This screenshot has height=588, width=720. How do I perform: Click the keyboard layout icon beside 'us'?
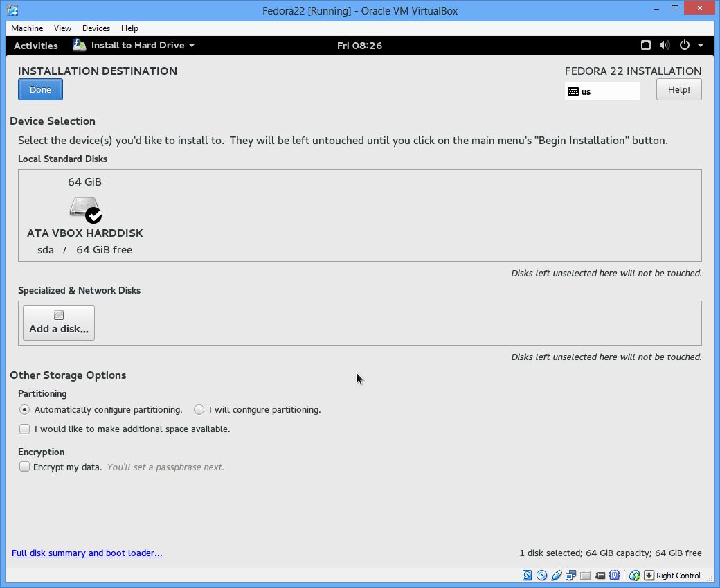pyautogui.click(x=573, y=91)
